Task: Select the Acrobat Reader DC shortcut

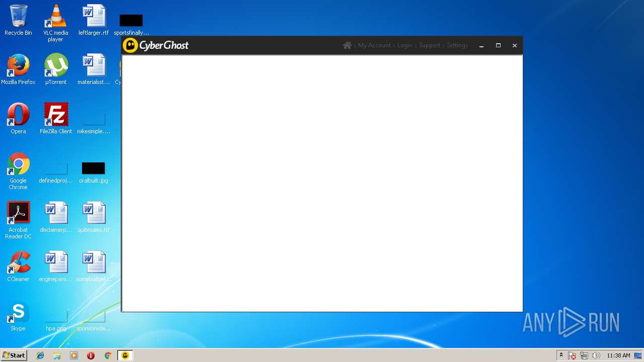Action: pos(18,220)
